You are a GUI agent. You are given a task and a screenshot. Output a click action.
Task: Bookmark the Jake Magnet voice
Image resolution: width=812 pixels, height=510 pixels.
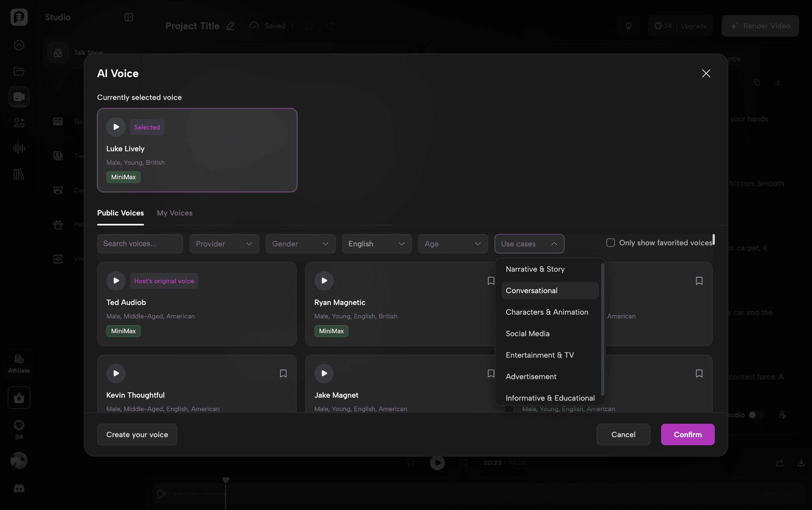[491, 373]
